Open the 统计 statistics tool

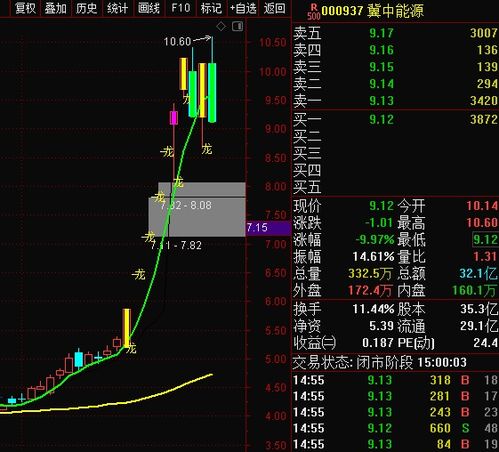[x=117, y=8]
